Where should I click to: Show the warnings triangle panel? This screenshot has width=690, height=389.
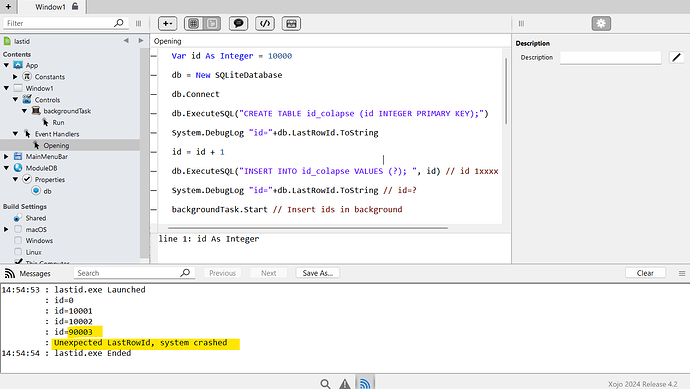click(345, 384)
